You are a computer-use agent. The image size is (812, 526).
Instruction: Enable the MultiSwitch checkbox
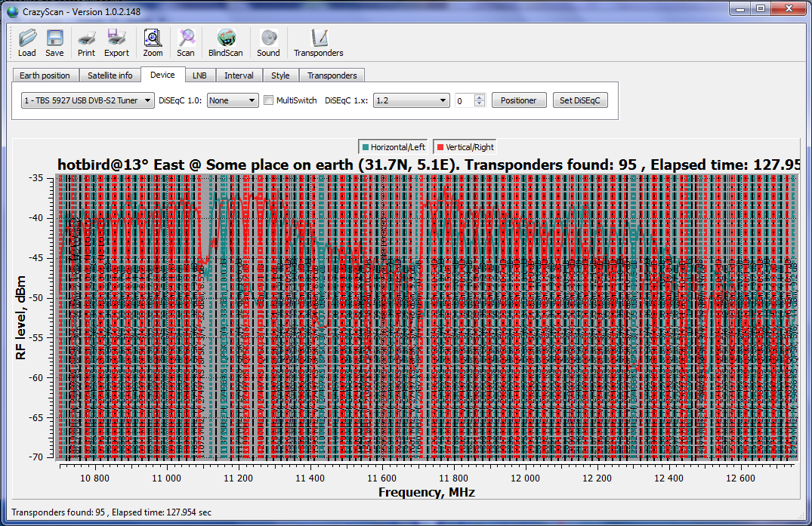pyautogui.click(x=269, y=100)
